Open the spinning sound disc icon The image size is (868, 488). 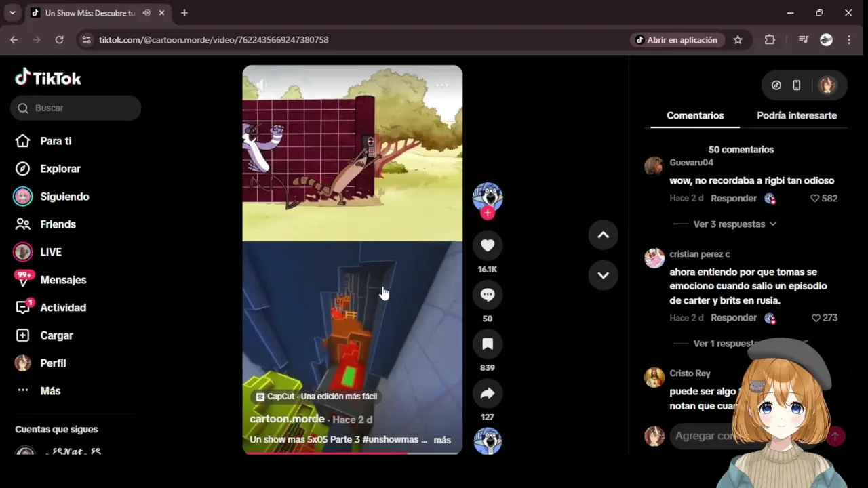488,441
